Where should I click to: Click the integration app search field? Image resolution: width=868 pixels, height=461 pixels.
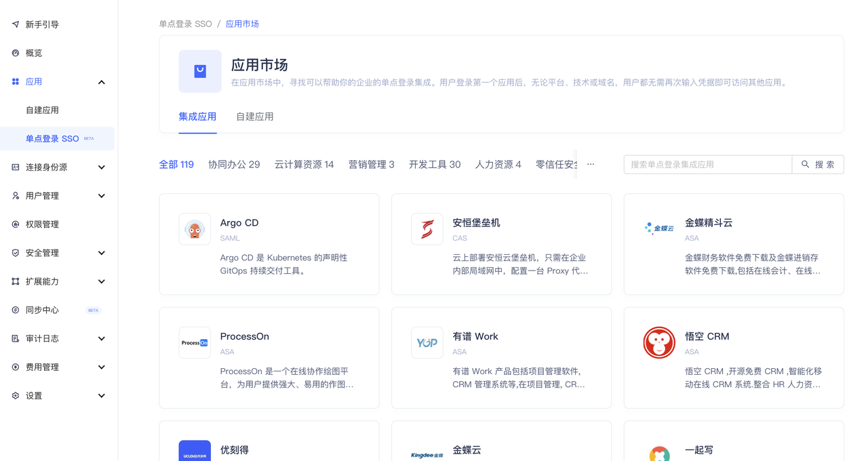(x=707, y=164)
